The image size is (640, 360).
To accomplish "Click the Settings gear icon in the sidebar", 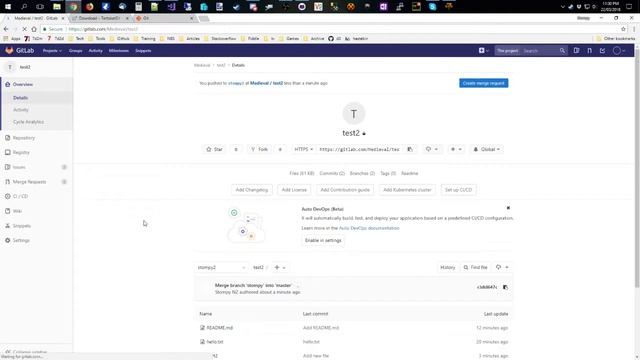I will point(7,240).
